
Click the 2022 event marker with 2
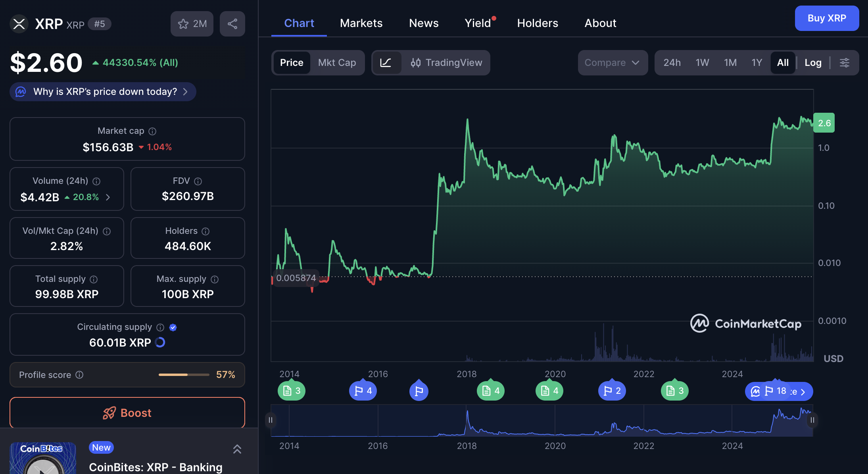(612, 391)
